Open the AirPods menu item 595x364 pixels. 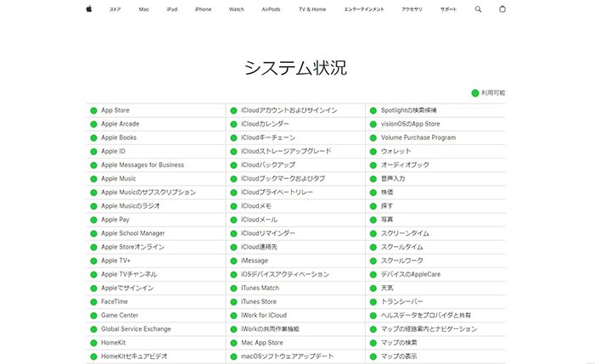tap(271, 9)
